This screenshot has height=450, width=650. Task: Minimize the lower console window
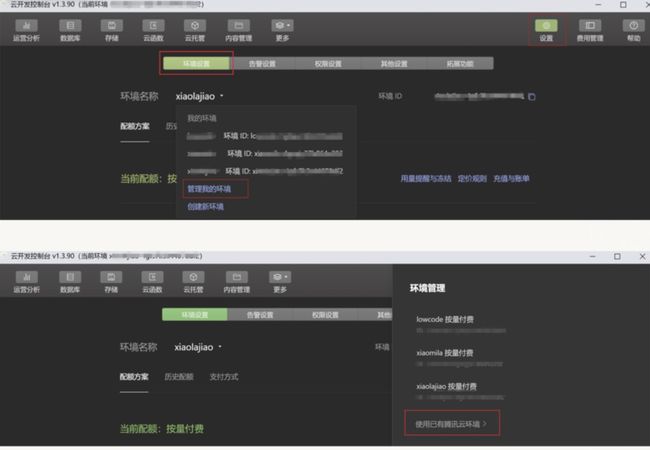tap(592, 256)
